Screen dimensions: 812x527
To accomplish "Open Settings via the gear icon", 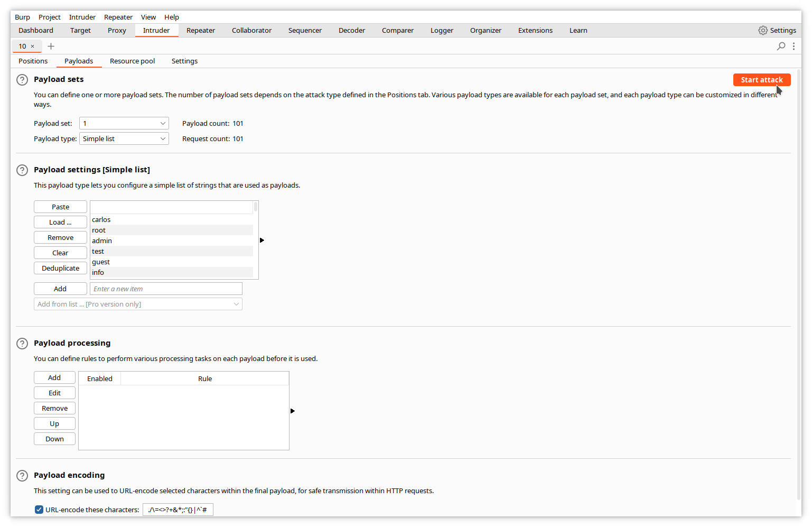I will (763, 31).
